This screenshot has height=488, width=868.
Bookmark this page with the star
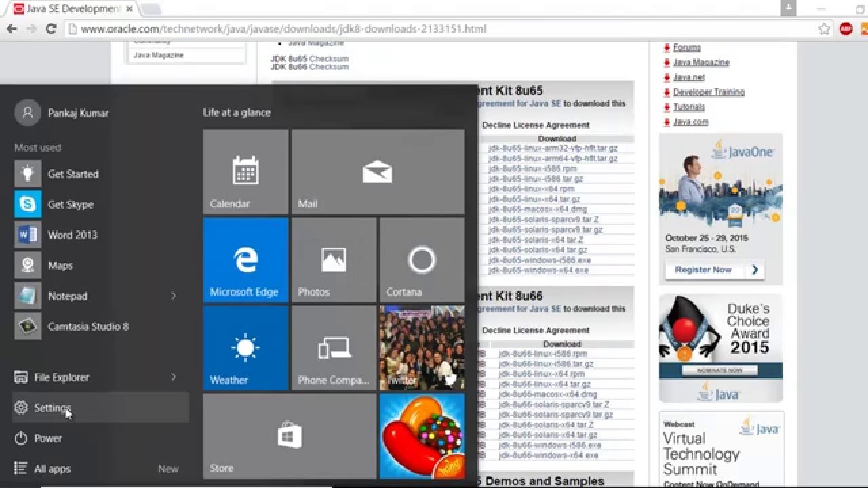tap(824, 29)
